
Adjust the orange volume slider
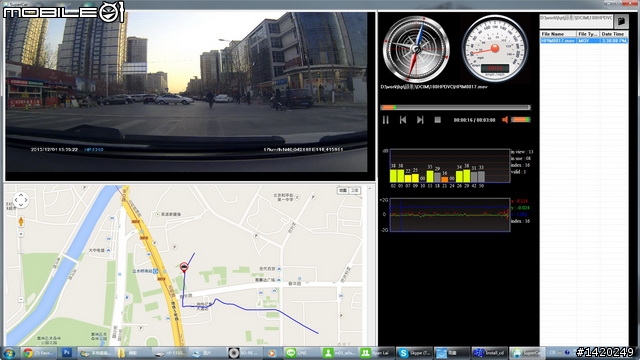(x=520, y=120)
